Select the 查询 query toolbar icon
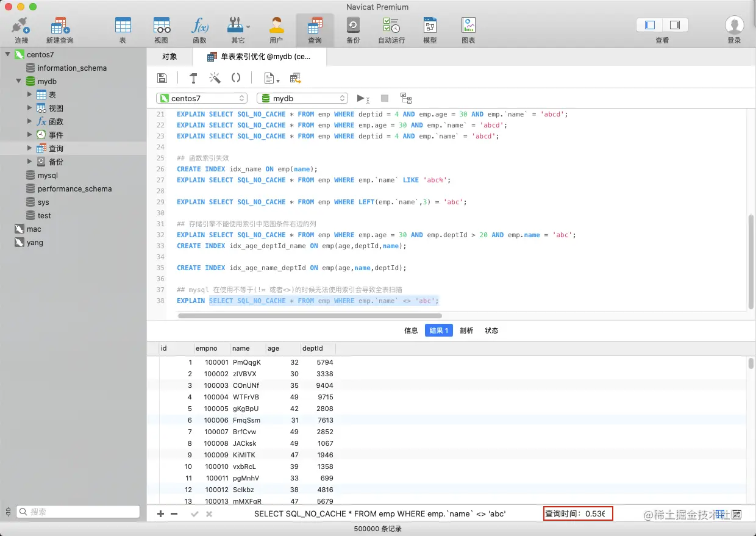Viewport: 756px width, 536px height. click(315, 30)
